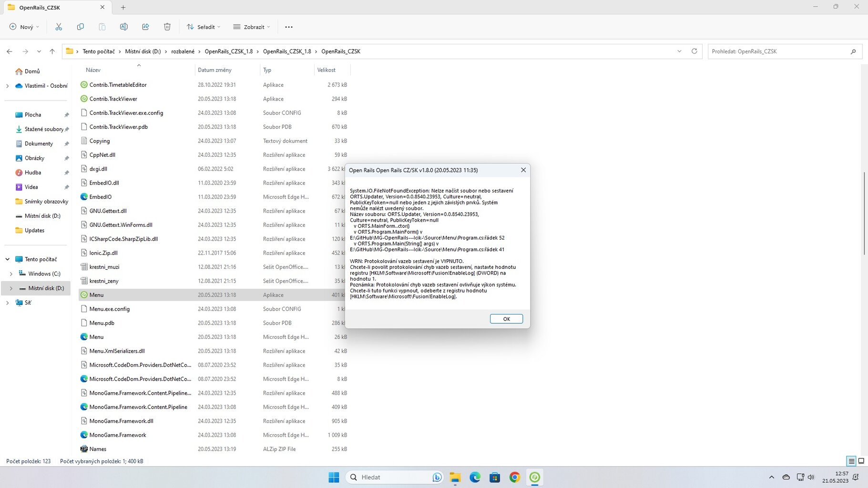The image size is (868, 488).
Task: Expand the Windows (C:) tree node
Action: [x=11, y=274]
